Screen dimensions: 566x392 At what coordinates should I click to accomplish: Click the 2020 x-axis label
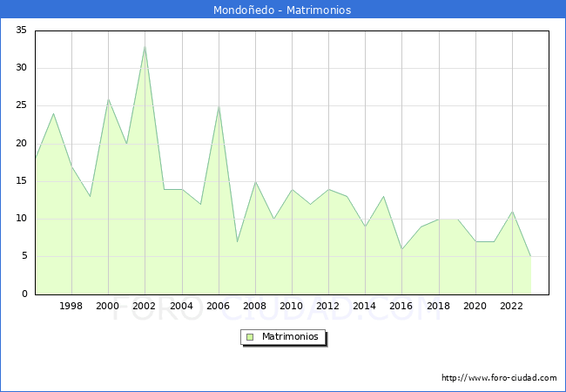475,306
